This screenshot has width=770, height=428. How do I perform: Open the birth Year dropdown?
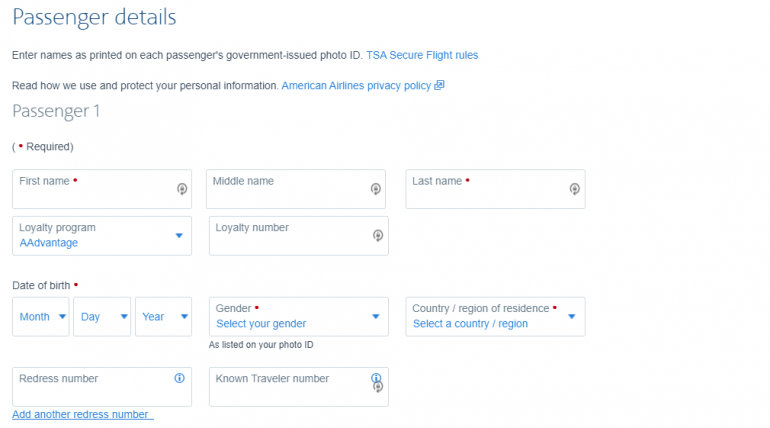tap(163, 317)
